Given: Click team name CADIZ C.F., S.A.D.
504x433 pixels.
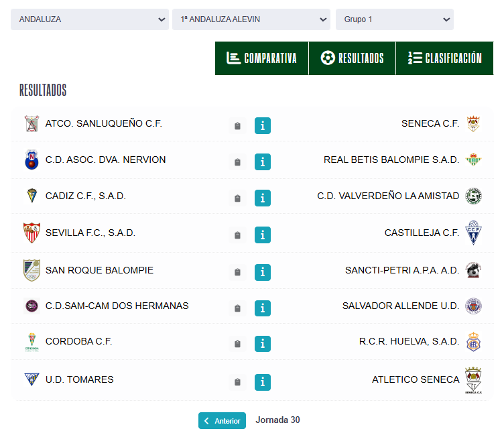Looking at the screenshot, I should point(86,196).
